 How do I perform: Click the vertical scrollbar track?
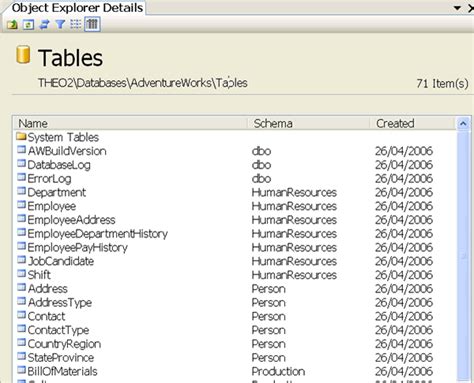click(x=464, y=256)
